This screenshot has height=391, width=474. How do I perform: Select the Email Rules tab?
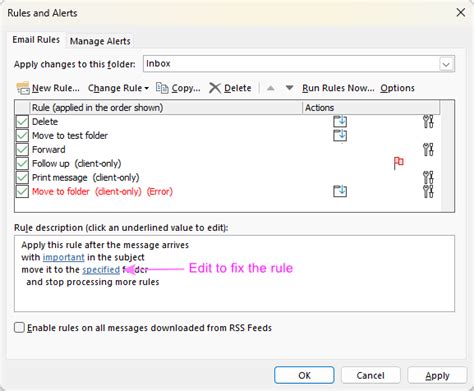coord(36,40)
